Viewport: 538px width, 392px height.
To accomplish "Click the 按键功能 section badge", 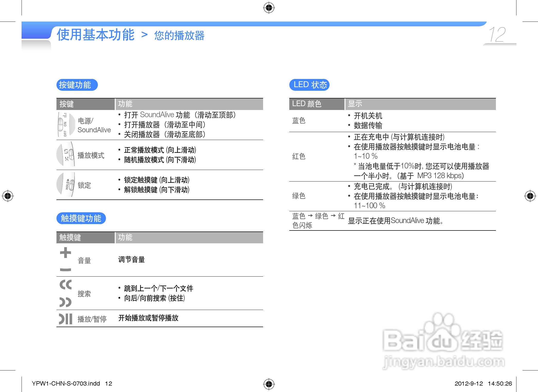I will [77, 85].
